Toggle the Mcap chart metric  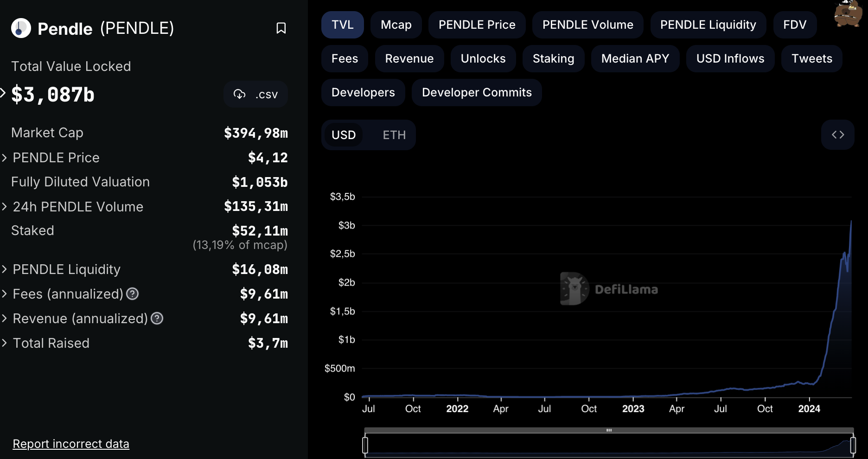(x=396, y=25)
